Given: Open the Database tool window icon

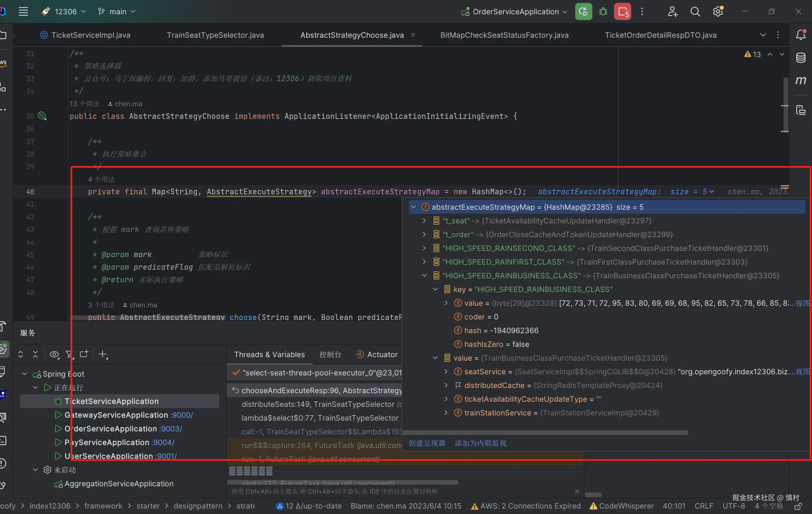Looking at the screenshot, I should [x=801, y=58].
